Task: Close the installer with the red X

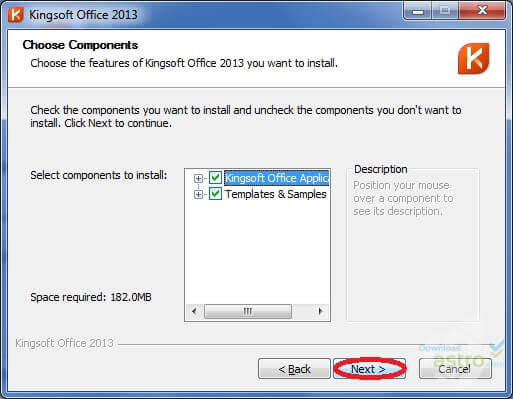Action: coord(482,11)
